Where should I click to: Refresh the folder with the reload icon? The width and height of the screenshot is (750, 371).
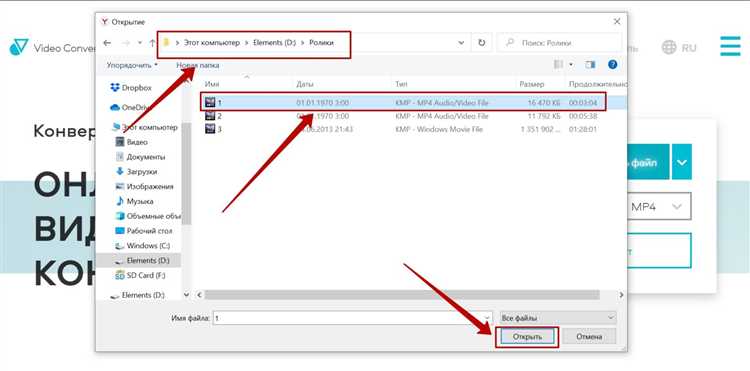[482, 43]
